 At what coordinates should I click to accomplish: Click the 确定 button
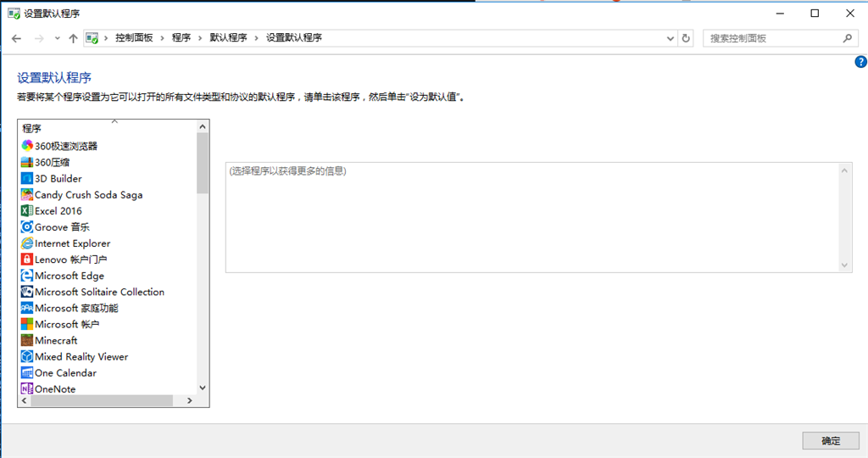click(831, 441)
